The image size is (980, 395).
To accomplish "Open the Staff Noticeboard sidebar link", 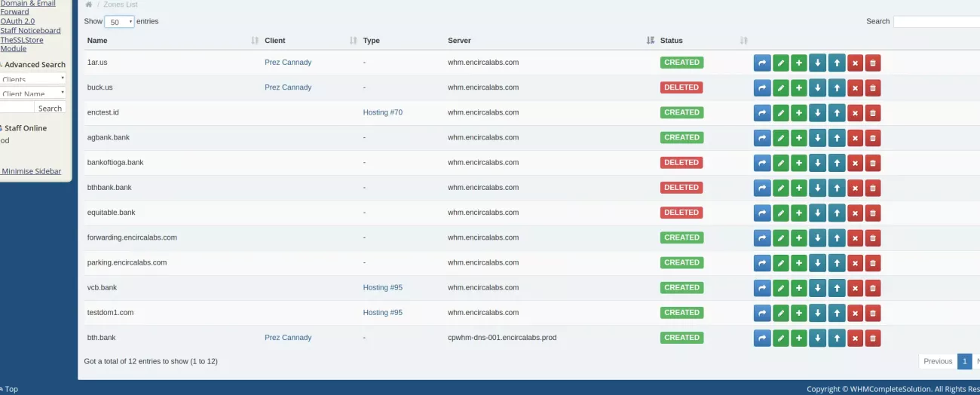I will [x=31, y=30].
